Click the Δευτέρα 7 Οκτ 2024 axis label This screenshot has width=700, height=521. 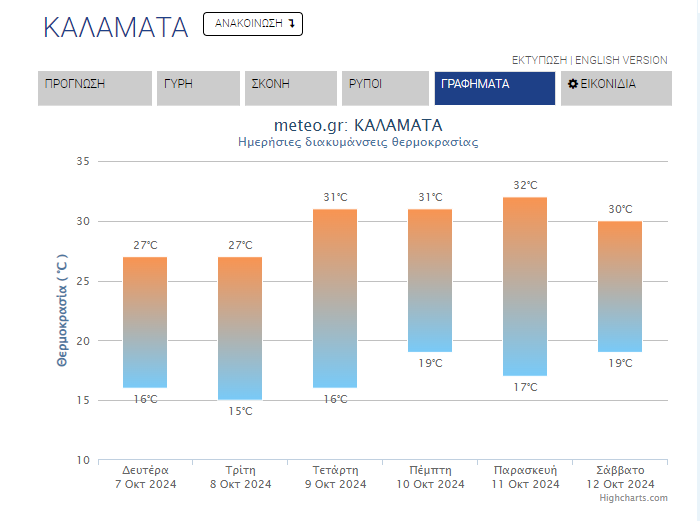coord(146,477)
